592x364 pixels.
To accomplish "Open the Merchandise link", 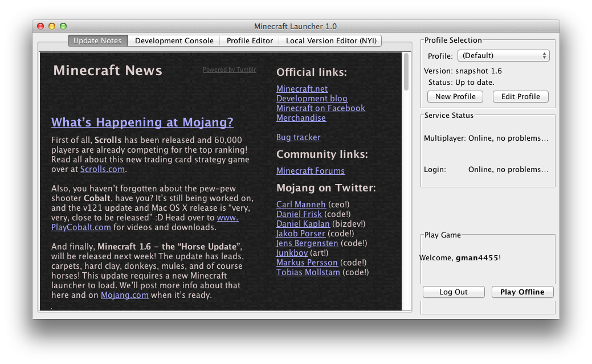I will 301,118.
